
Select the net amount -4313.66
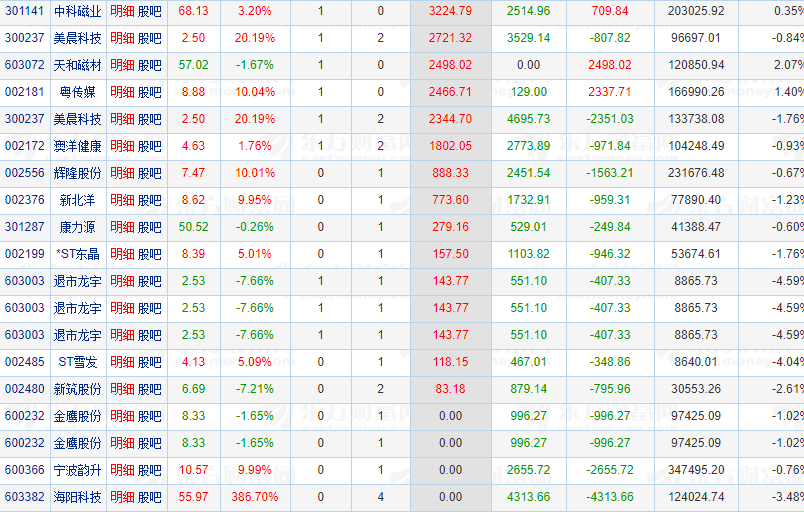(610, 497)
